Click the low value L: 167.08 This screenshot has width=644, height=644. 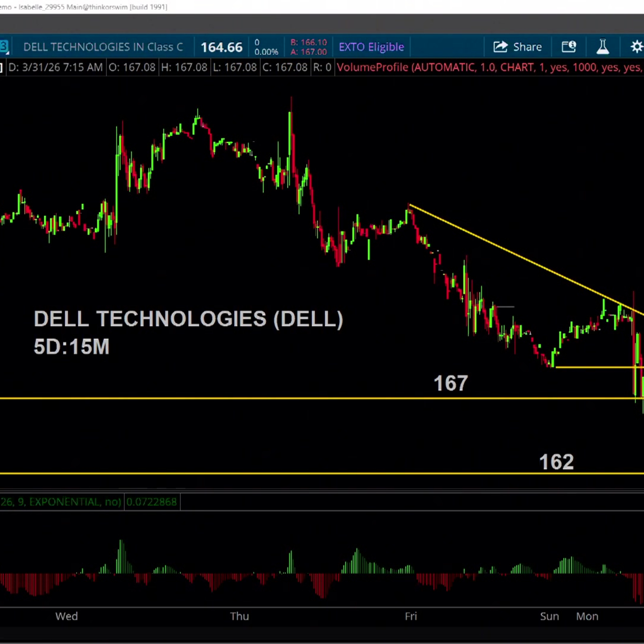point(235,67)
